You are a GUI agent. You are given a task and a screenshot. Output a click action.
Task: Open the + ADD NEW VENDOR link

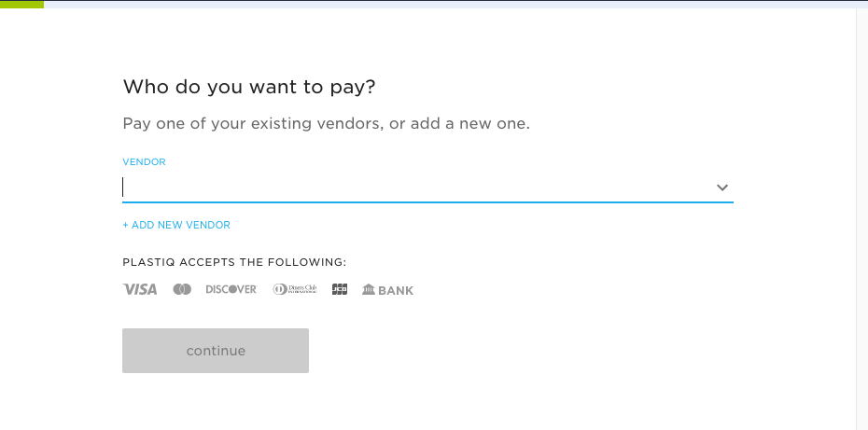click(176, 225)
